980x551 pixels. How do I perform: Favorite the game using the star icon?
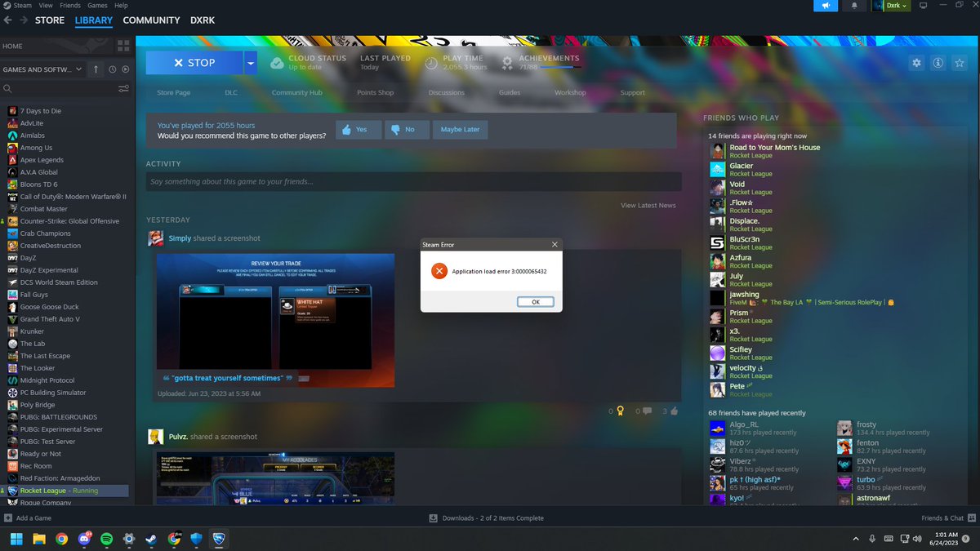click(x=960, y=63)
